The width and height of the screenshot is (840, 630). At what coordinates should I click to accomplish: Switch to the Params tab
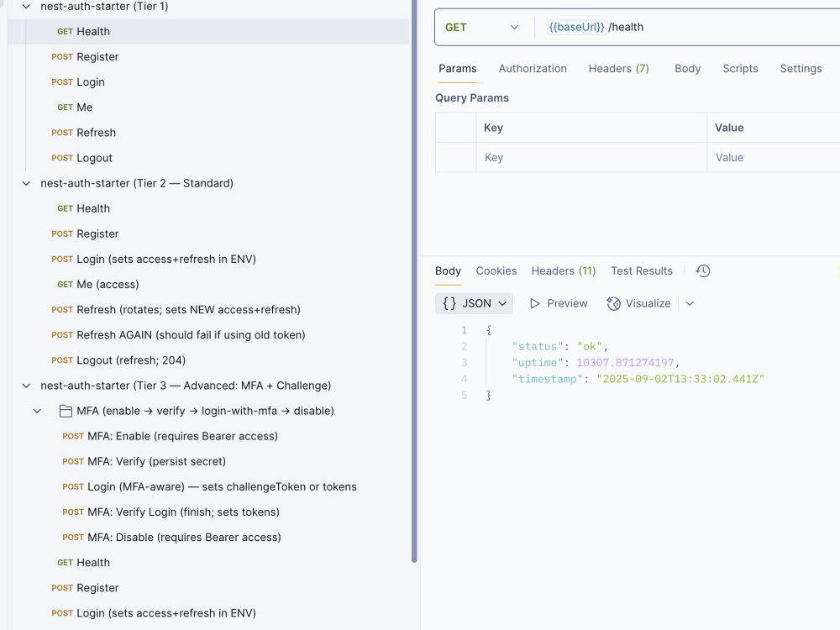458,69
